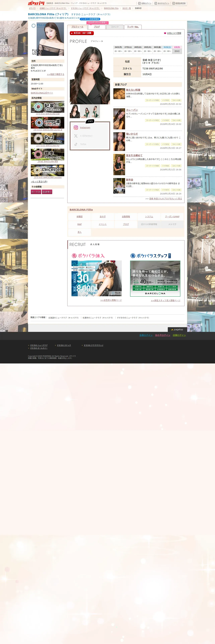Click 音綺 朱音さんのブログをもっと見る link
This screenshot has width=215, height=644.
point(165,199)
